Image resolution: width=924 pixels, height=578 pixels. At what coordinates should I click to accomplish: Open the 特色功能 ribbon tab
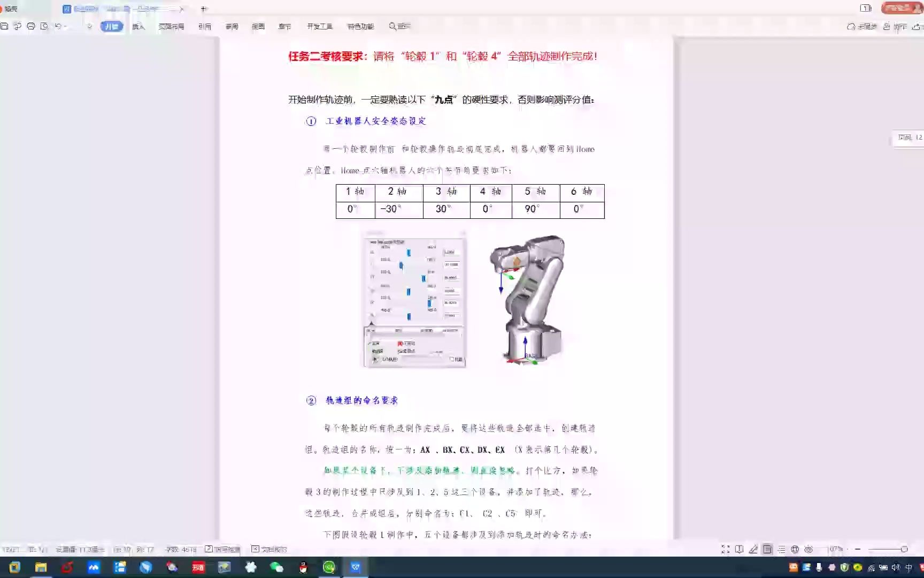coord(360,26)
